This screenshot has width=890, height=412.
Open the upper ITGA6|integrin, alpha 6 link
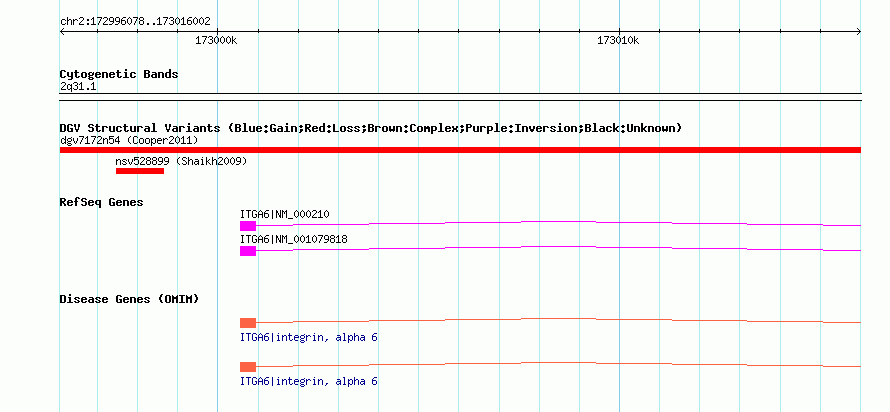point(309,338)
